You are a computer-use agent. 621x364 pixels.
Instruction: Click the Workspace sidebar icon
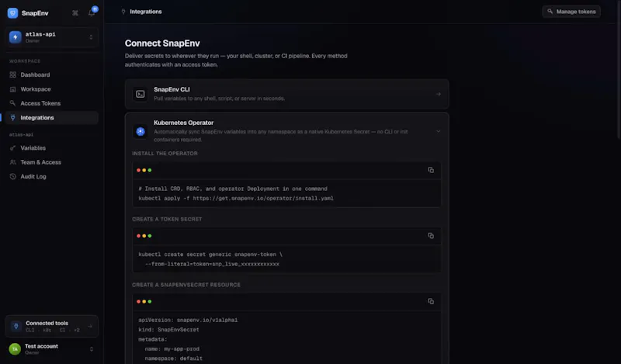[x=12, y=89]
